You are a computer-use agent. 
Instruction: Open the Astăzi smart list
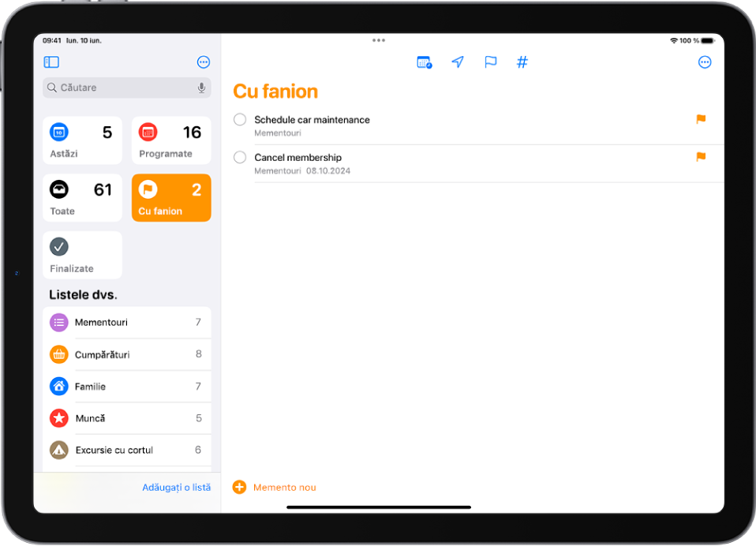click(x=82, y=140)
